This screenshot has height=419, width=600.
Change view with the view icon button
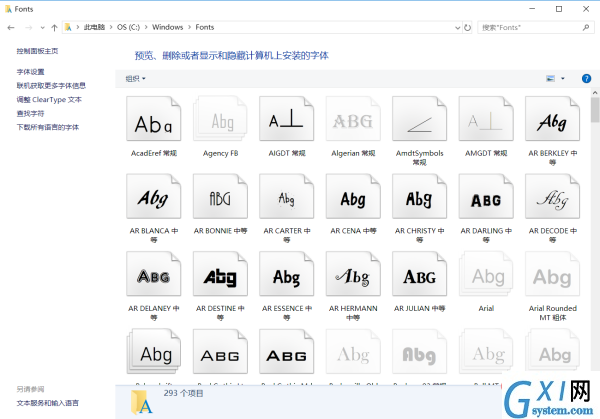551,78
